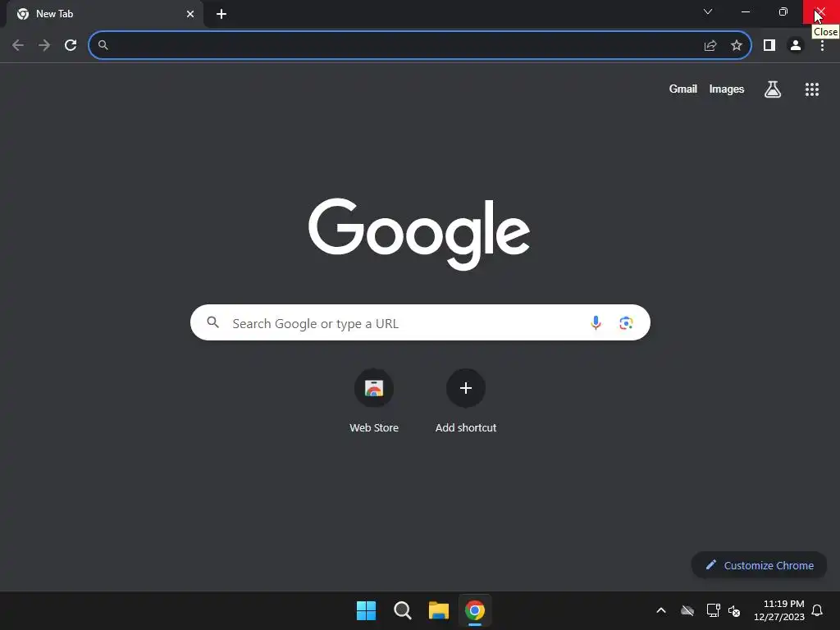Open a new tab with the plus button
Viewport: 840px width, 630px height.
click(221, 14)
